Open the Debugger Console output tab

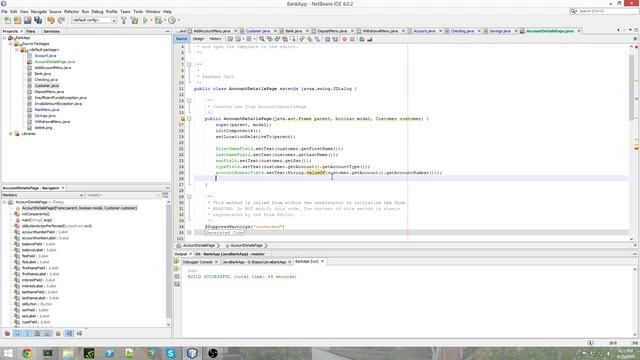(x=198, y=262)
